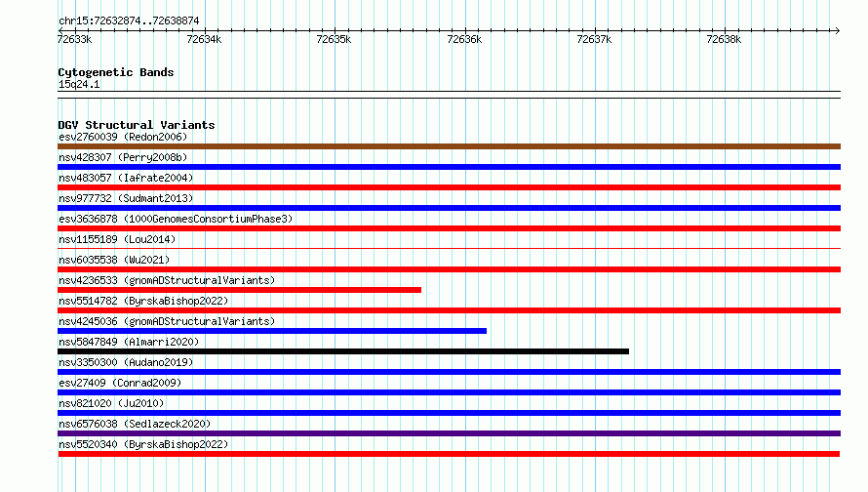Open nsv4236533 (gnomADStructuralVariants) label
868x492 pixels.
pyautogui.click(x=167, y=280)
